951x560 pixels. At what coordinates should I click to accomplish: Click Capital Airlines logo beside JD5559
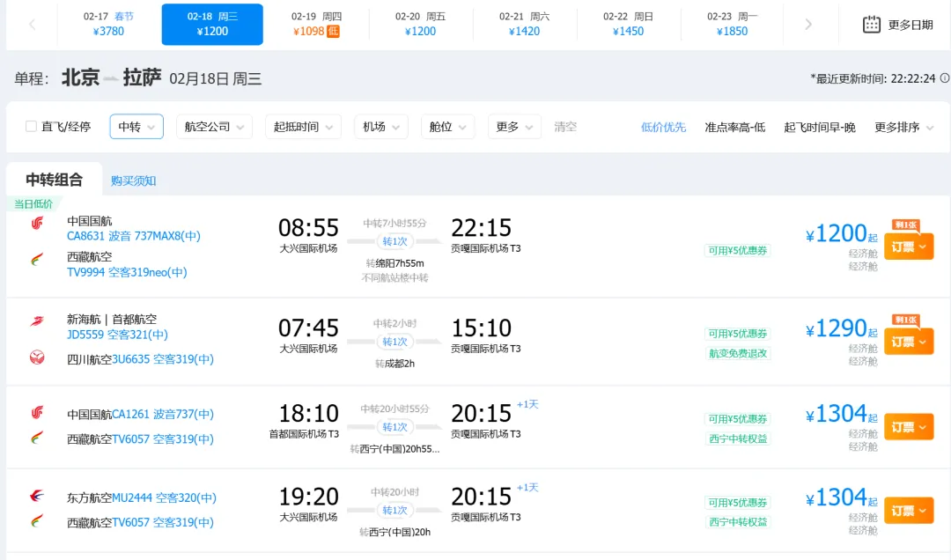pyautogui.click(x=37, y=321)
